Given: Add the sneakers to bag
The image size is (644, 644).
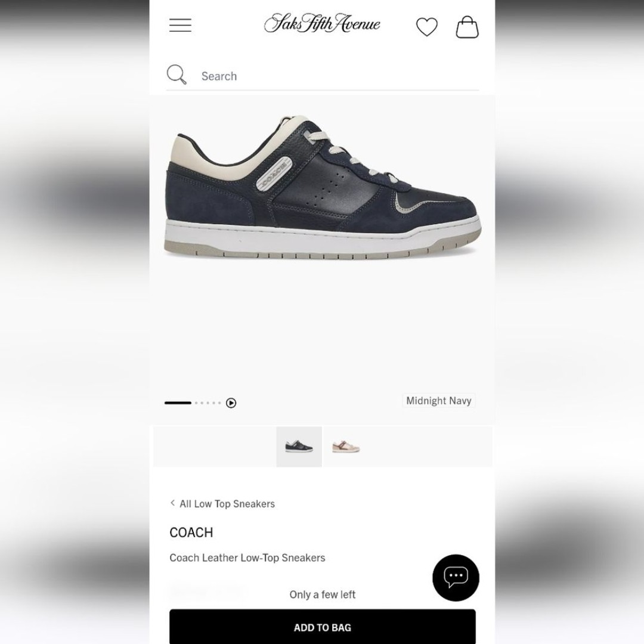Looking at the screenshot, I should (323, 627).
